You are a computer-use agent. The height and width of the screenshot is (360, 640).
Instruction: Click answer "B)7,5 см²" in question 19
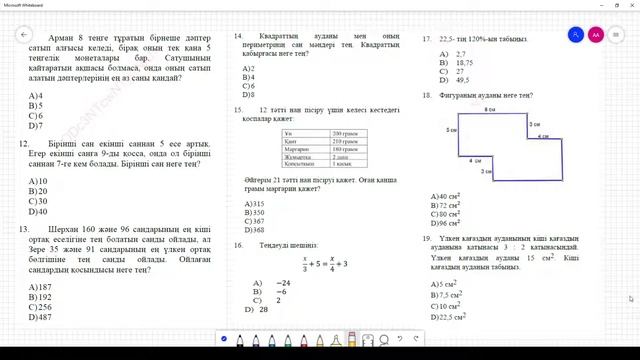point(446,295)
